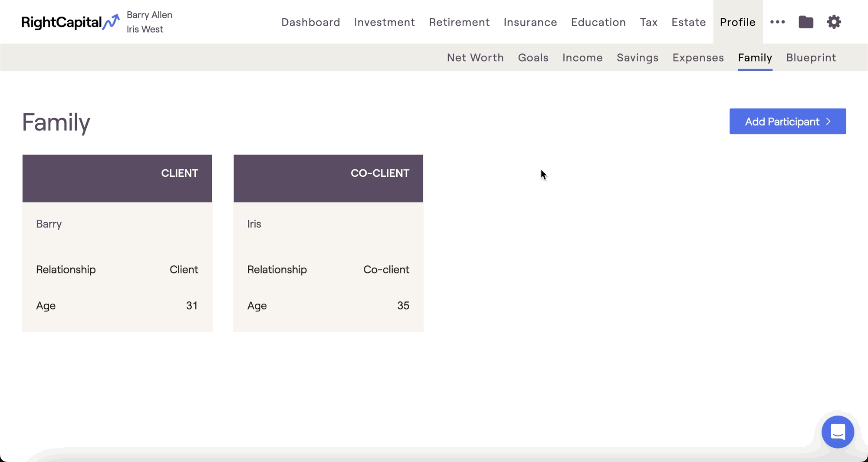The width and height of the screenshot is (868, 462).
Task: Open the Income tab
Action: (x=582, y=58)
